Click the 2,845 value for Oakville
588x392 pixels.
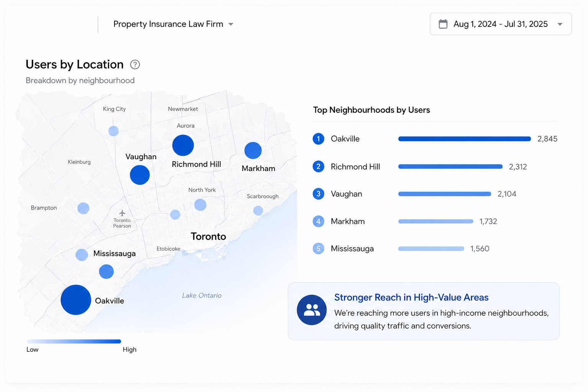[x=547, y=139]
